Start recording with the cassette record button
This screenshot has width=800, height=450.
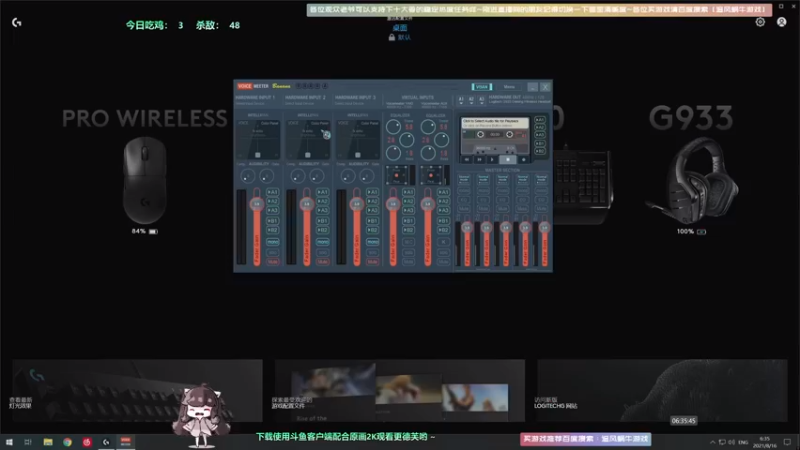pyautogui.click(x=522, y=160)
